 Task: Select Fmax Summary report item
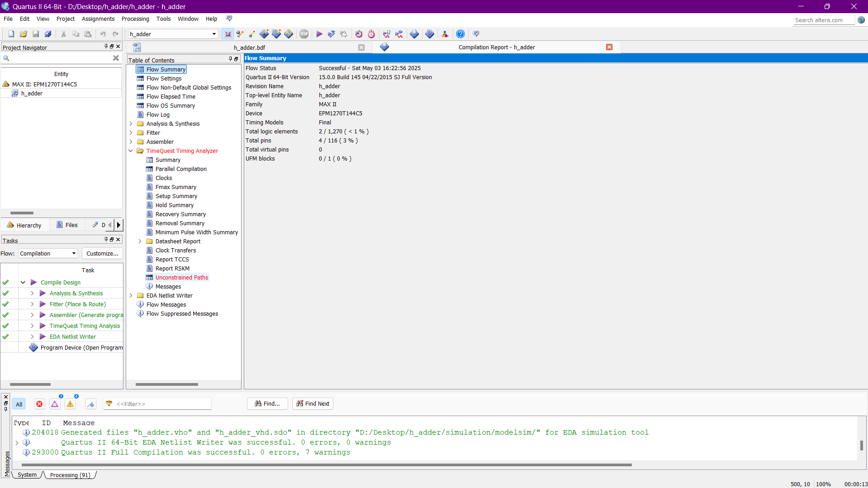(x=176, y=187)
